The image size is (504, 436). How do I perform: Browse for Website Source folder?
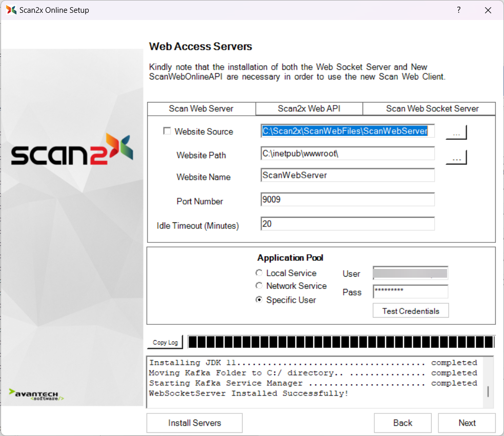456,132
